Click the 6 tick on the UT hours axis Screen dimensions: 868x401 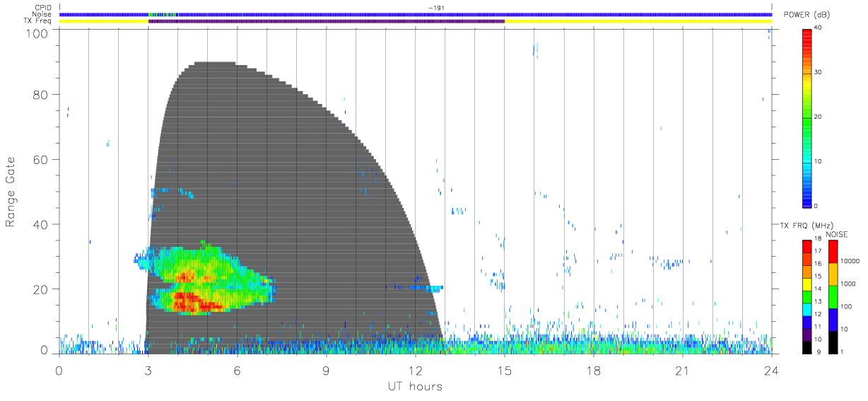tap(237, 370)
